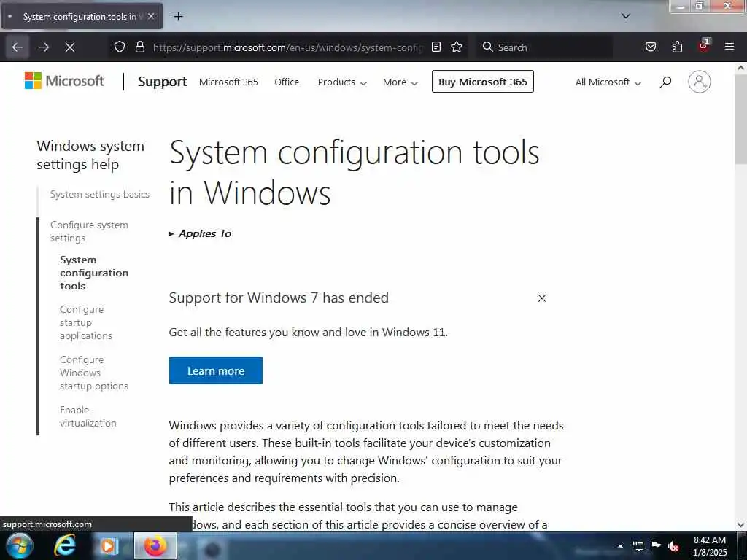This screenshot has width=747, height=560.
Task: Click the Firefox taskbar button
Action: click(x=155, y=545)
